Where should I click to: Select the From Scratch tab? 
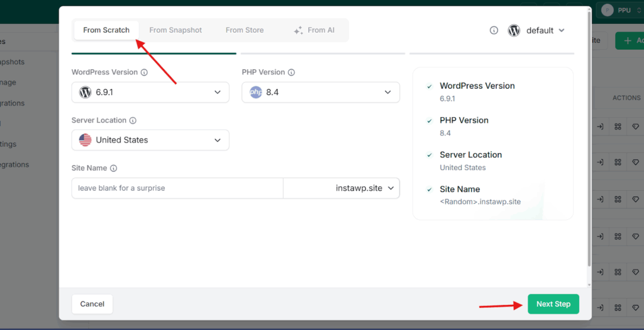tap(106, 30)
